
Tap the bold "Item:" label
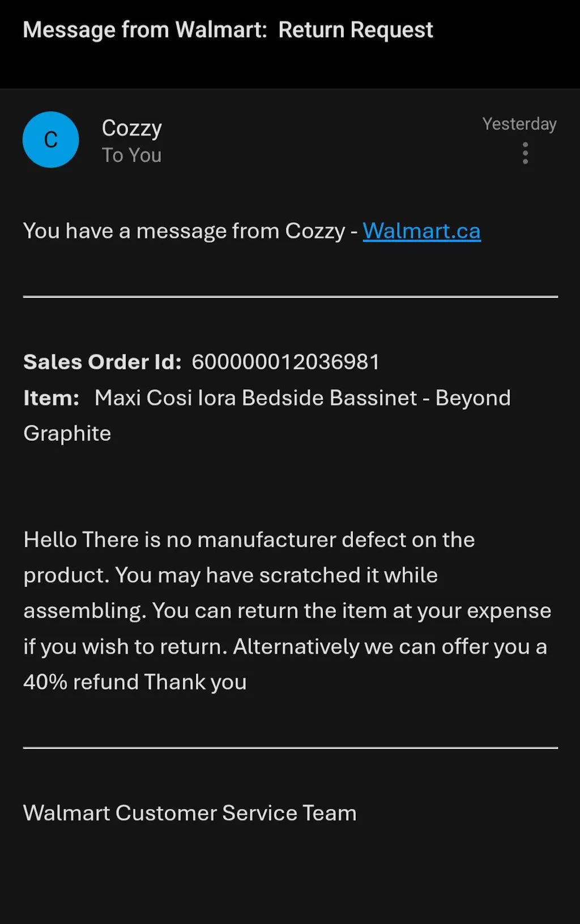[51, 398]
